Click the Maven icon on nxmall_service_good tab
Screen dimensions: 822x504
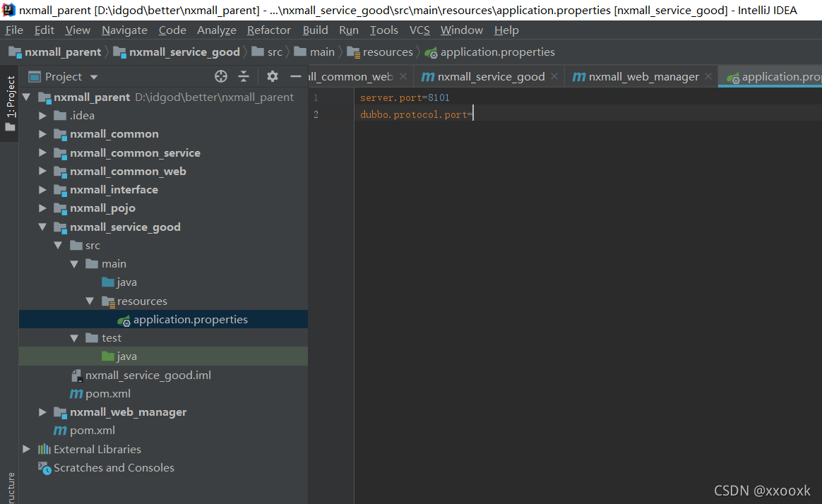coord(428,77)
